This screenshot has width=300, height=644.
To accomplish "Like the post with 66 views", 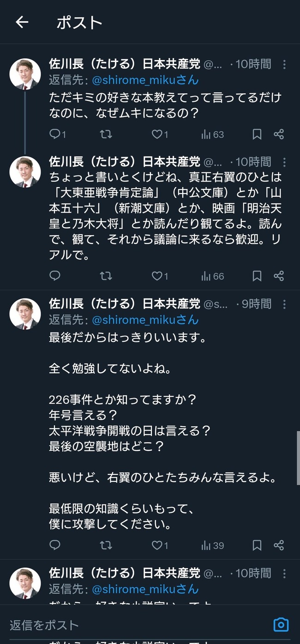I will pos(160,276).
